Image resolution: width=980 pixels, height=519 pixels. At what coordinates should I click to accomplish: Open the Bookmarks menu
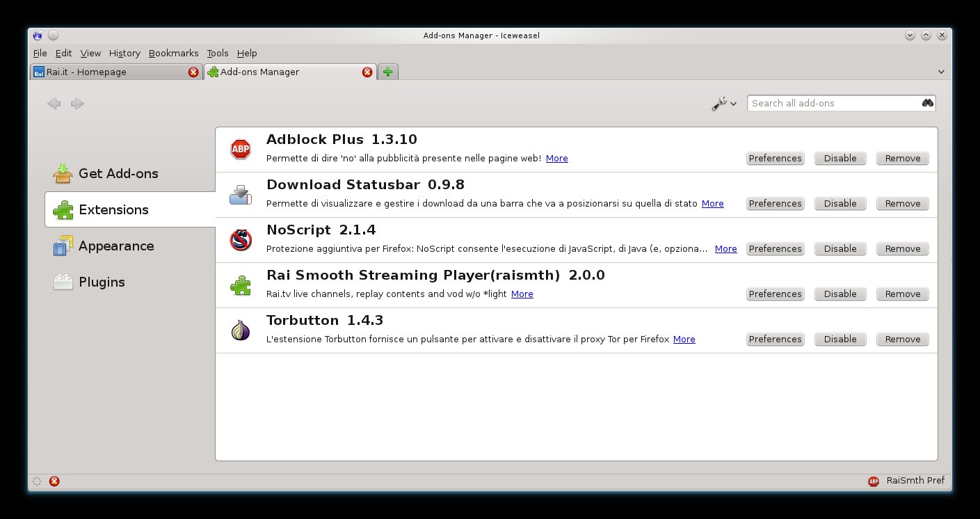(x=173, y=53)
